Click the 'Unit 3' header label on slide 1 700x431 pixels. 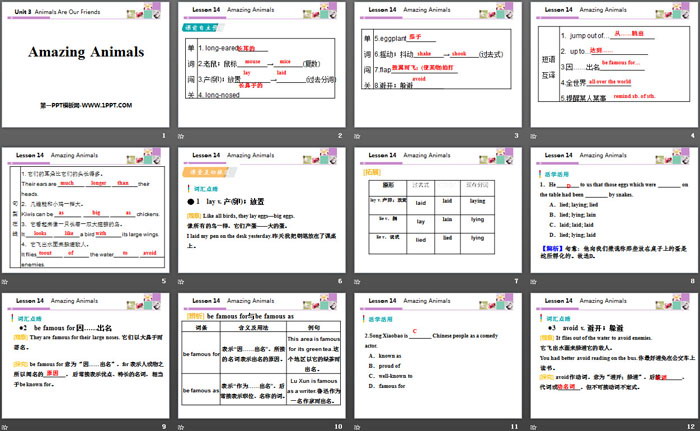point(21,9)
